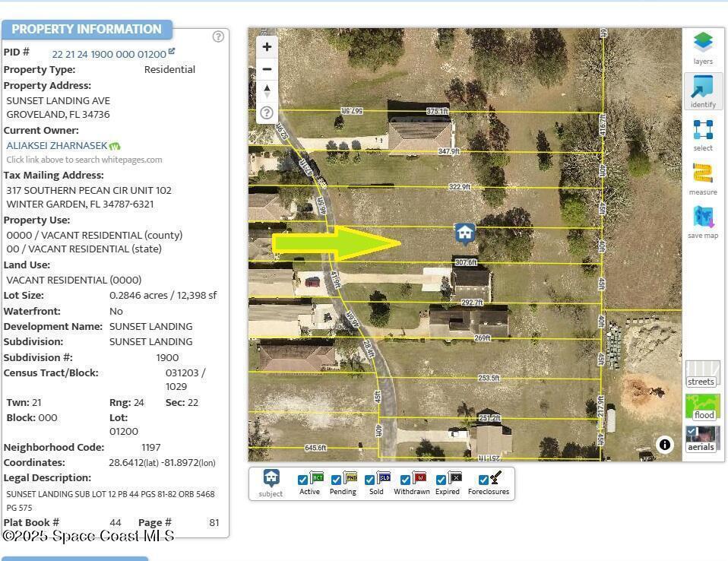Open PID 22 21 24 1900 000 01200 link
The height and width of the screenshot is (561, 728).
109,54
